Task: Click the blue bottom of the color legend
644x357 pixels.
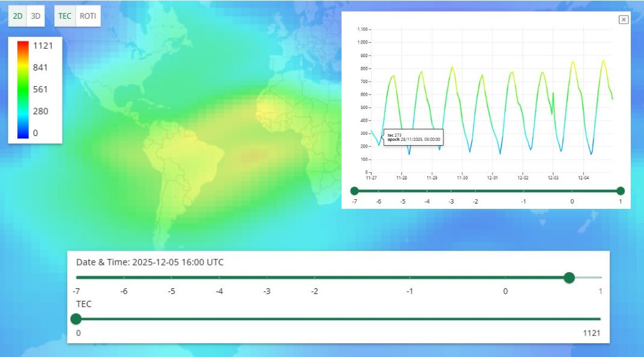Action: pyautogui.click(x=23, y=135)
